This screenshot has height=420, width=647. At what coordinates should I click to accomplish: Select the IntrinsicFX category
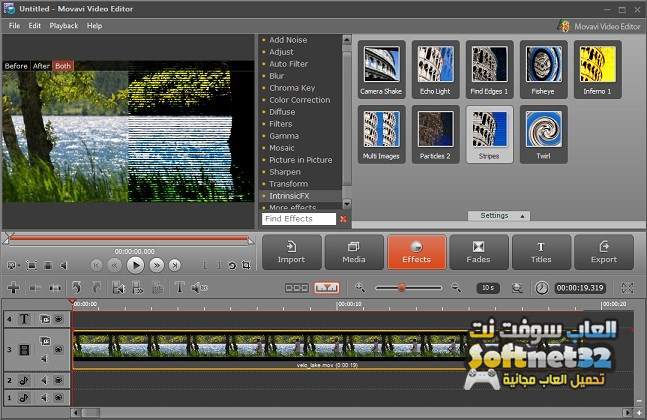coord(289,196)
